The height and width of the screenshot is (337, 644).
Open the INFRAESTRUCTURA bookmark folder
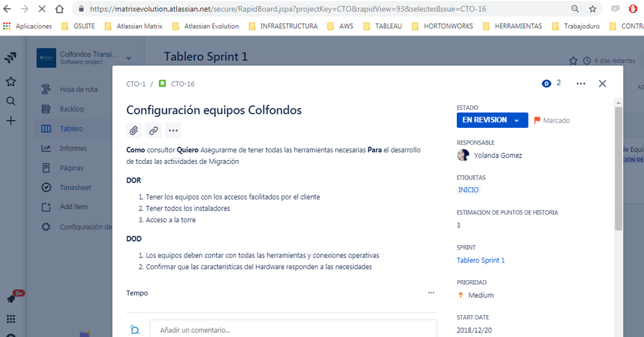pos(283,26)
